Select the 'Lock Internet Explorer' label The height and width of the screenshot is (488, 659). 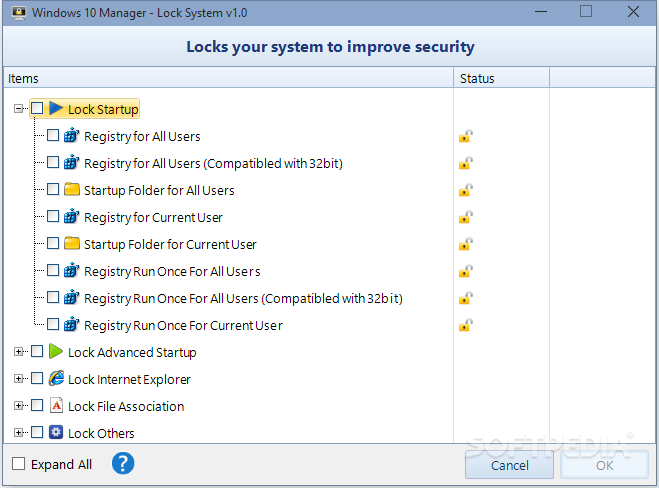(129, 379)
